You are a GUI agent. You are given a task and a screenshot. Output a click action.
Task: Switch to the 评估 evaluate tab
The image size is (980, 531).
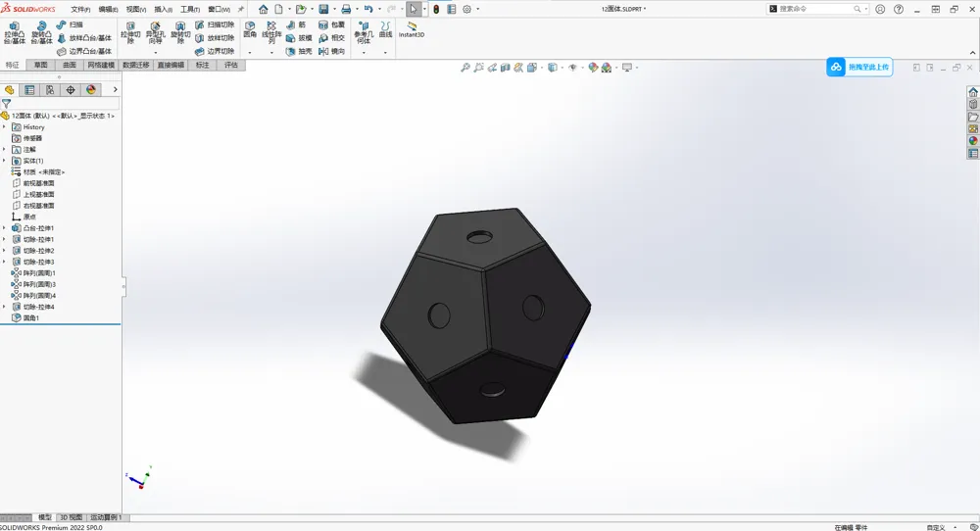pyautogui.click(x=230, y=65)
